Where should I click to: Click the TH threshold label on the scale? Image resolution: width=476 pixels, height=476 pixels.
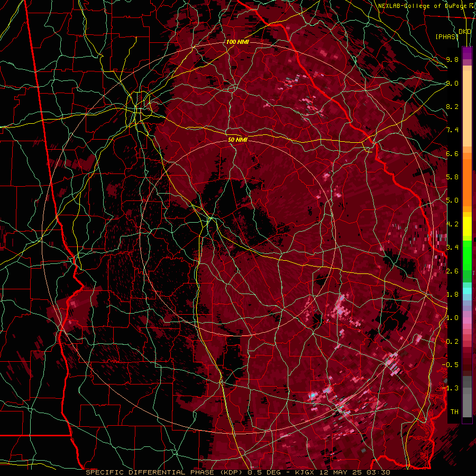click(x=454, y=412)
